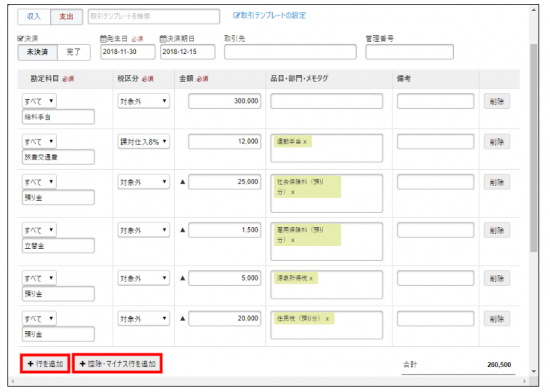This screenshot has width=550, height=392.
Task: Click the 合計 value 260,500
Action: (x=499, y=365)
